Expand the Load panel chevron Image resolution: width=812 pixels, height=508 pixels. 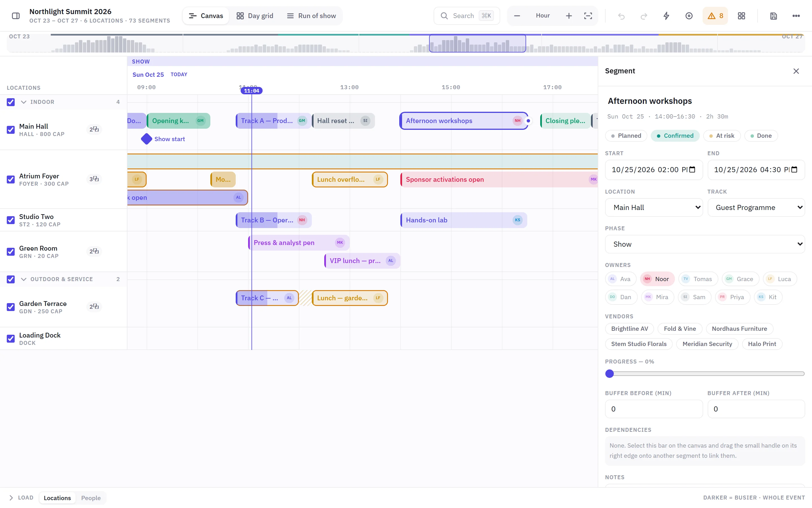11,498
